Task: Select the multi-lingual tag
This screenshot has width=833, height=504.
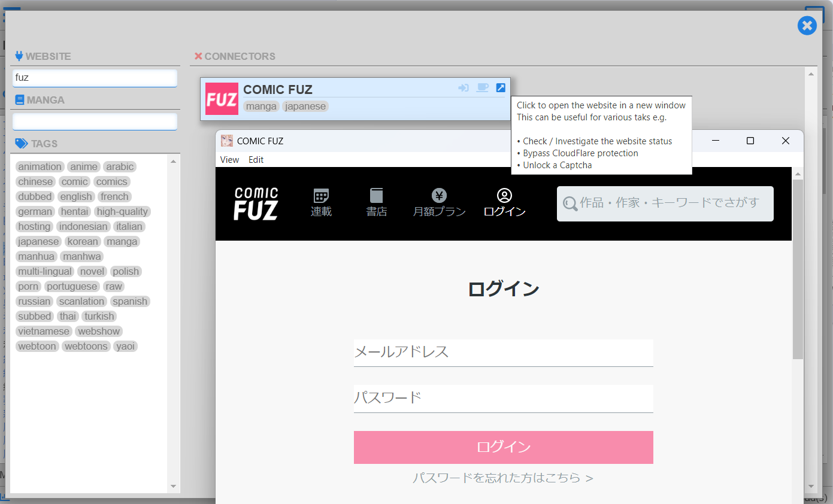Action: click(x=45, y=271)
